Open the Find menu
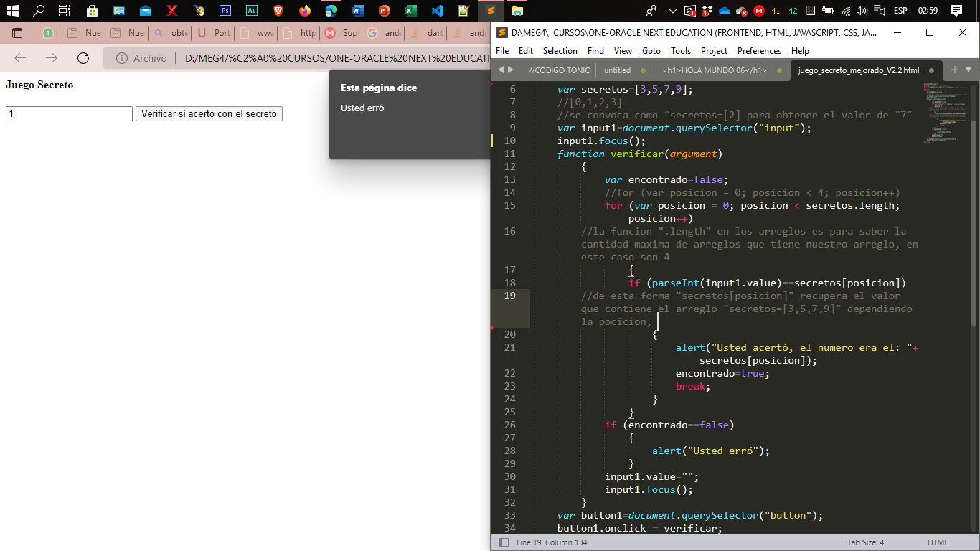Image resolution: width=980 pixels, height=551 pixels. coord(595,51)
